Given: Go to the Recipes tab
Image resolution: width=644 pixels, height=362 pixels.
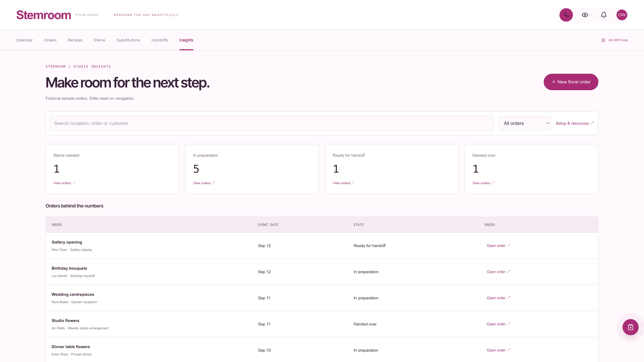Looking at the screenshot, I should click(75, 40).
